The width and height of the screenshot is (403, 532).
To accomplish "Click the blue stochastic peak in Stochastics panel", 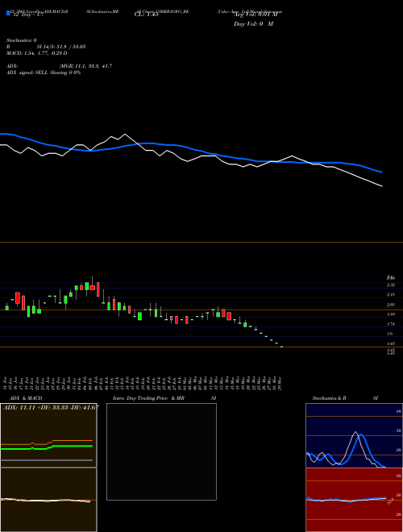I will point(360,434).
